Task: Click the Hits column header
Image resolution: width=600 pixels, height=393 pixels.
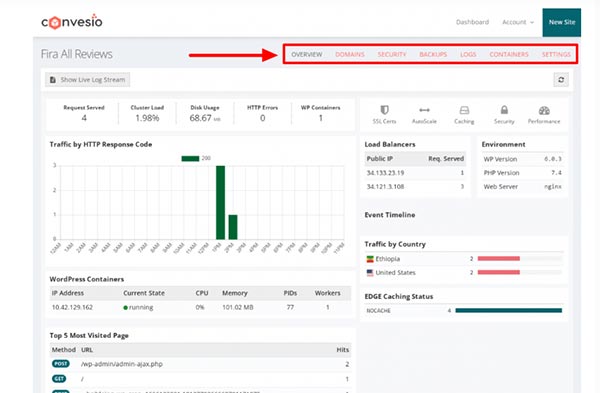Action: [342, 350]
